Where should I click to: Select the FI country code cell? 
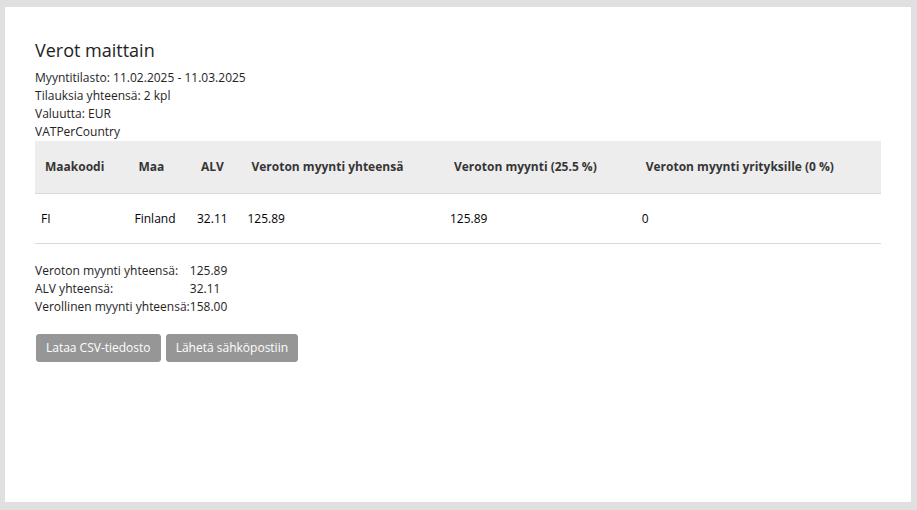tap(46, 219)
